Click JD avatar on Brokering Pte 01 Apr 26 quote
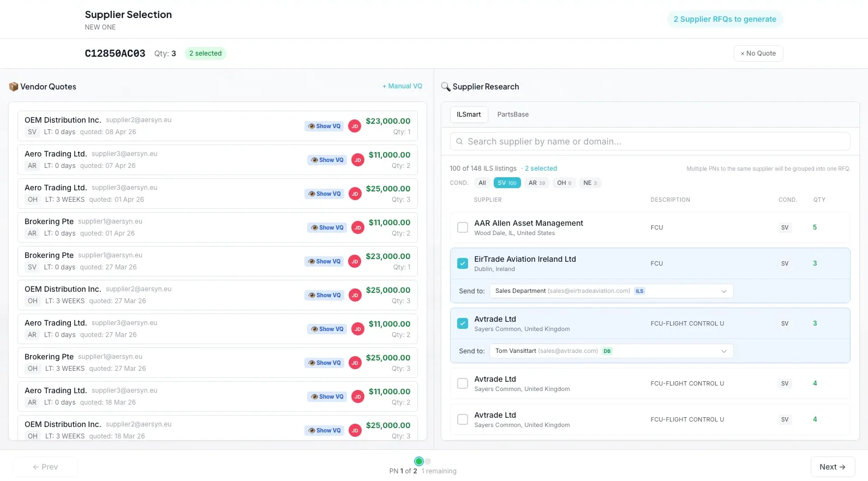The width and height of the screenshot is (868, 481). tap(358, 227)
